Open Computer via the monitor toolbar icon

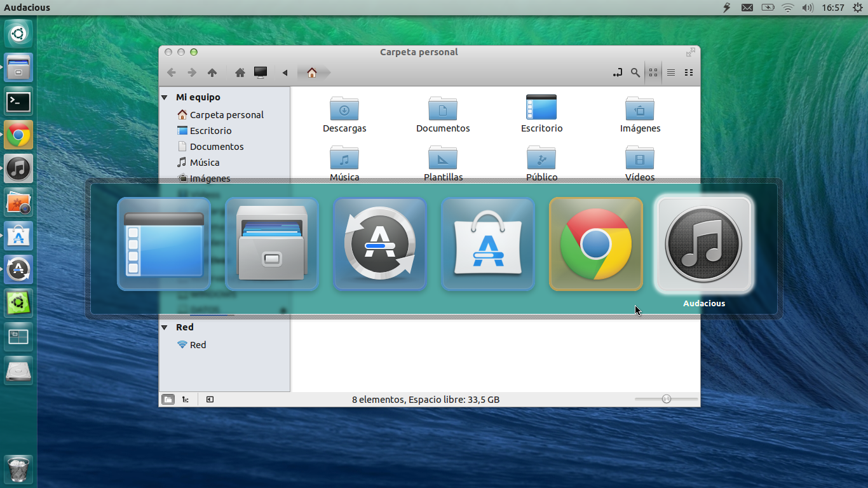click(x=261, y=72)
